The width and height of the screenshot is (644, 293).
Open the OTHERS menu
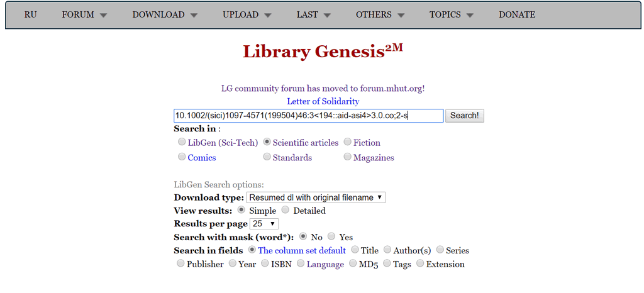click(380, 14)
